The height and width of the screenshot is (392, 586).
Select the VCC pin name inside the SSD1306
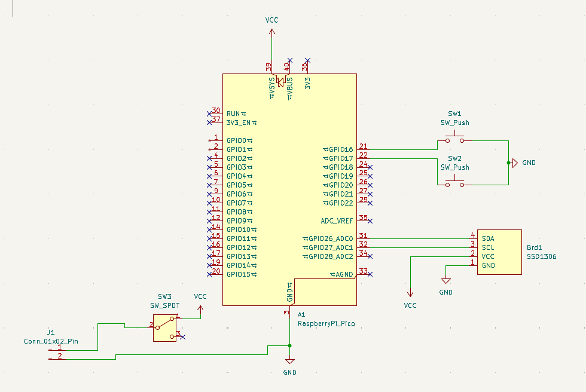488,256
